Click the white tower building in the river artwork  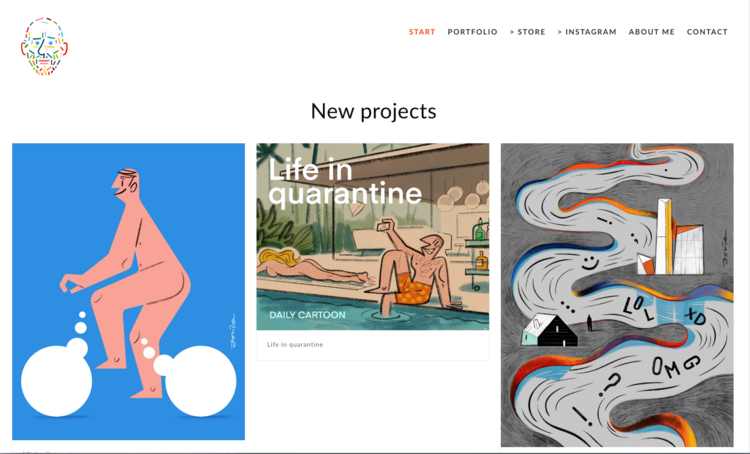(x=665, y=236)
